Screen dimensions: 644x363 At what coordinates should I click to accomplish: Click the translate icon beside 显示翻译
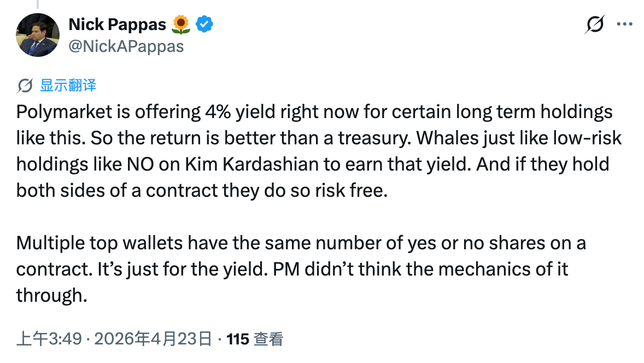coord(25,85)
